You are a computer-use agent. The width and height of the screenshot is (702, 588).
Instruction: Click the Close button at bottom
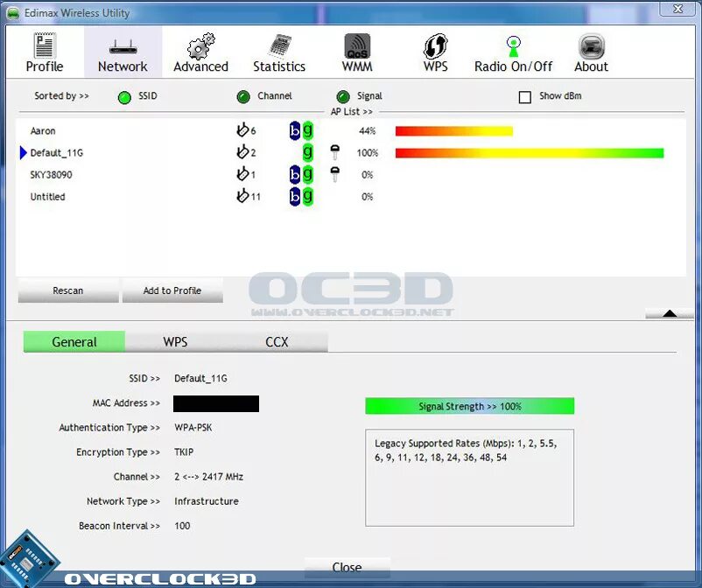347,567
